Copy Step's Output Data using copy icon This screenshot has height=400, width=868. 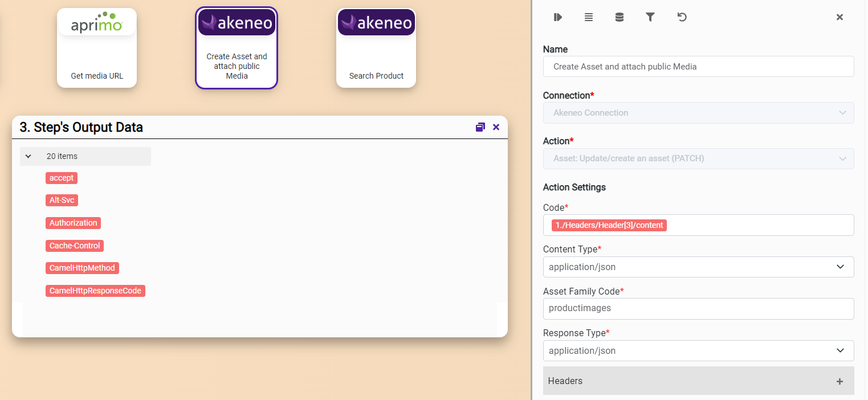[480, 127]
